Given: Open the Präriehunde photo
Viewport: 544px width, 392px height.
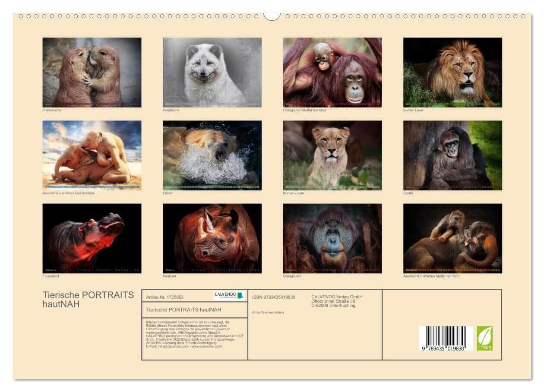Looking at the screenshot, I should tap(92, 72).
